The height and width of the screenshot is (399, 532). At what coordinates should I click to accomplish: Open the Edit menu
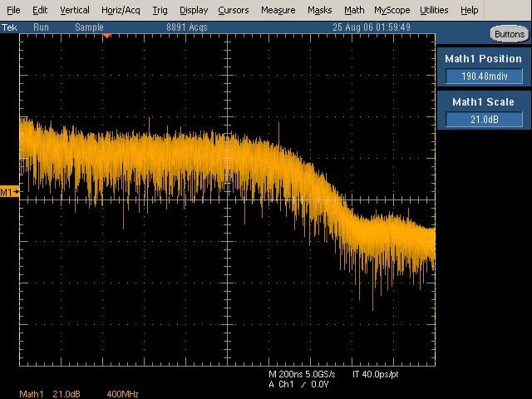pyautogui.click(x=40, y=10)
